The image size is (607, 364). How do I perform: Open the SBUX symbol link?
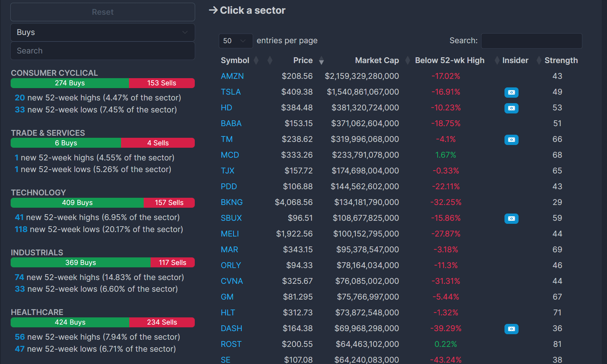click(231, 218)
